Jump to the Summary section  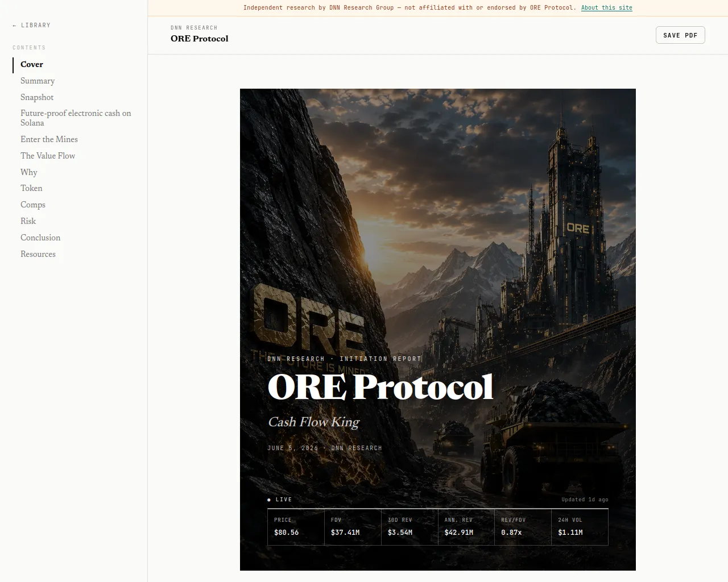pyautogui.click(x=38, y=81)
